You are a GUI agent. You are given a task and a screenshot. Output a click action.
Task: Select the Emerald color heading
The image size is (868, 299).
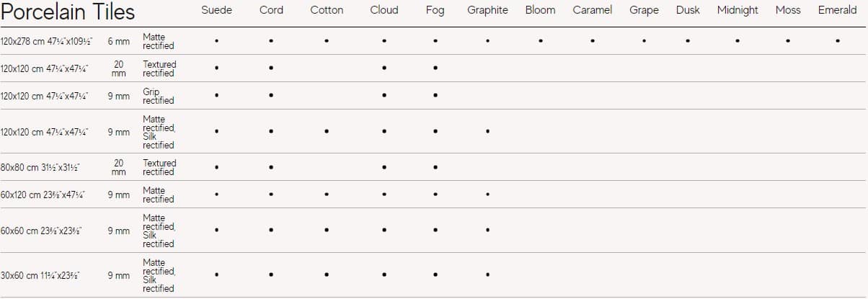[837, 10]
